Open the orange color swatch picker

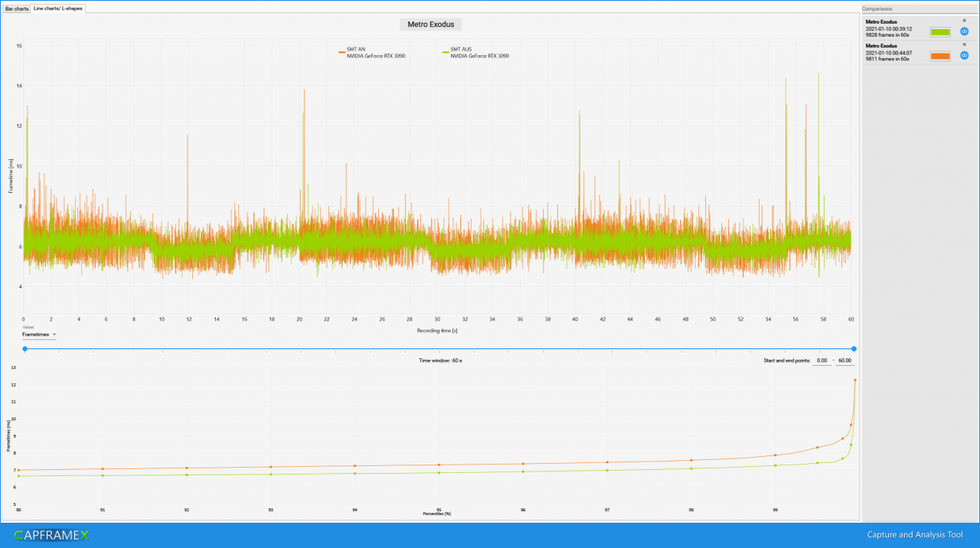click(939, 56)
